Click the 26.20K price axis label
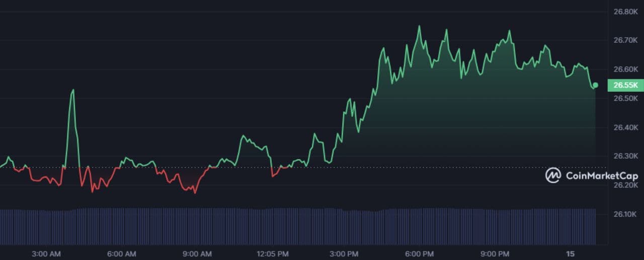This screenshot has height=260, width=644. tap(625, 185)
